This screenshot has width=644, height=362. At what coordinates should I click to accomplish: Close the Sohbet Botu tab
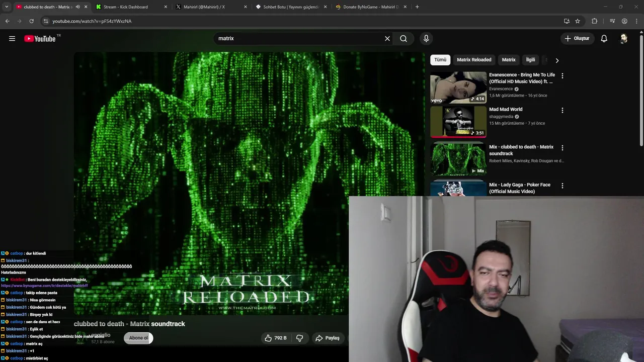tap(325, 7)
